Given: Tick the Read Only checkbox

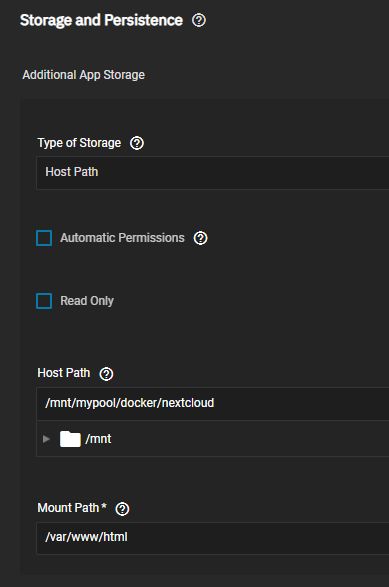Looking at the screenshot, I should click(44, 301).
